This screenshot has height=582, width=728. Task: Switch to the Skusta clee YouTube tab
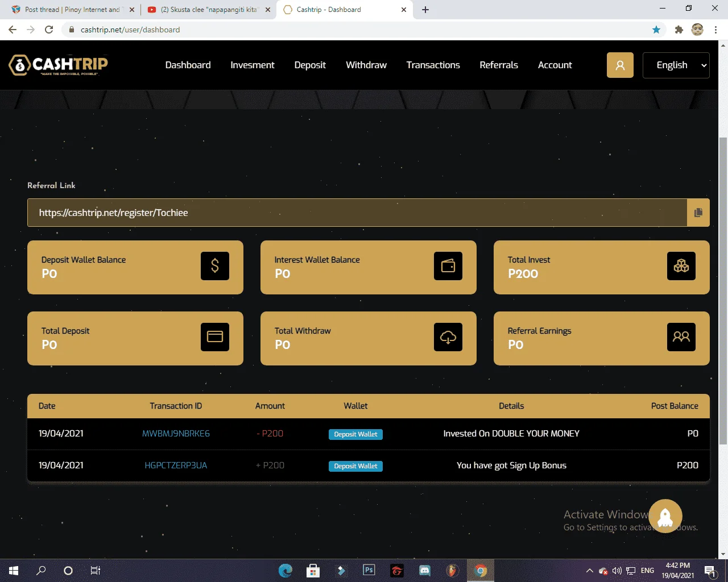(209, 10)
